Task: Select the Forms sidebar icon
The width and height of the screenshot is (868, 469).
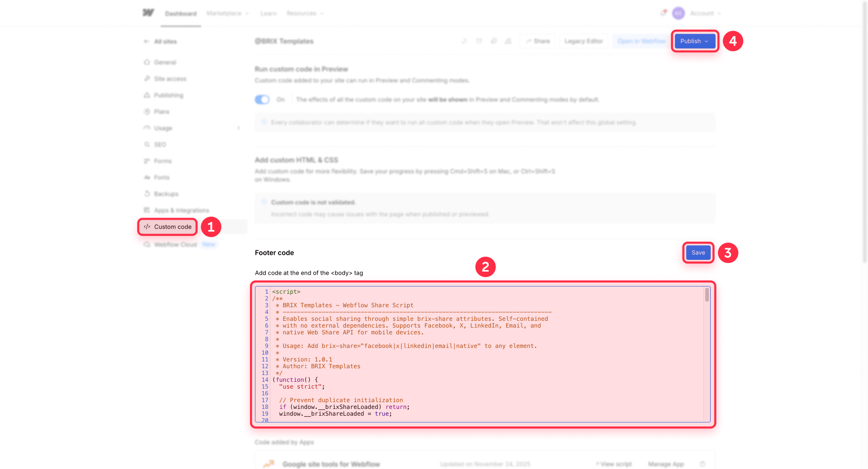Action: coord(146,161)
